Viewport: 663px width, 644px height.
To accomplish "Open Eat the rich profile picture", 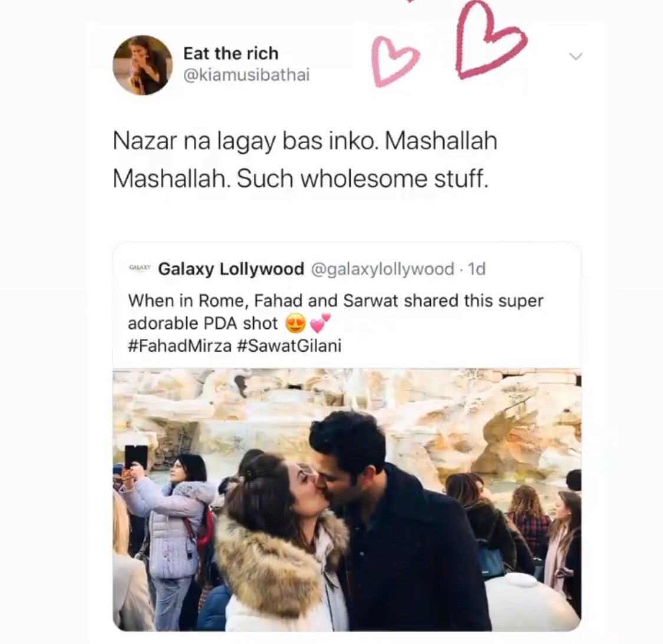I will (x=143, y=65).
